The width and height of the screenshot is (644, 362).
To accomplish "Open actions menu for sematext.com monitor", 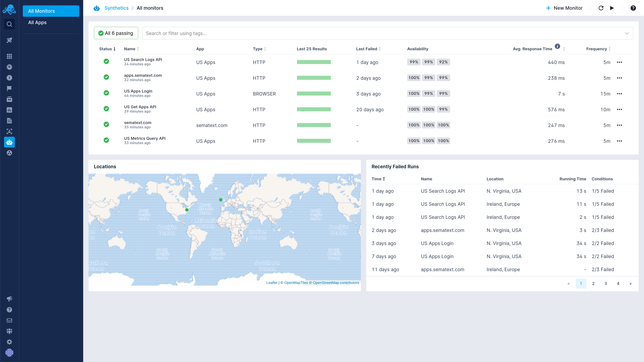I will pos(619,125).
